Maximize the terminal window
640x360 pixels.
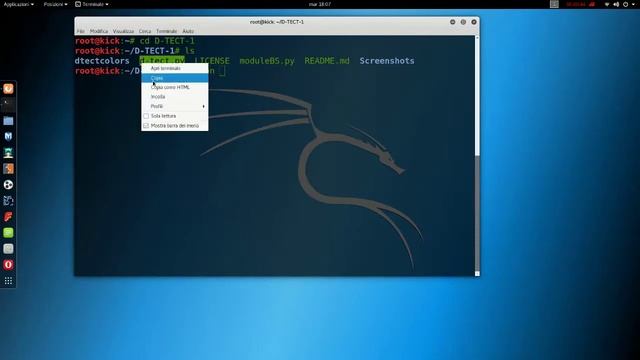pos(463,22)
